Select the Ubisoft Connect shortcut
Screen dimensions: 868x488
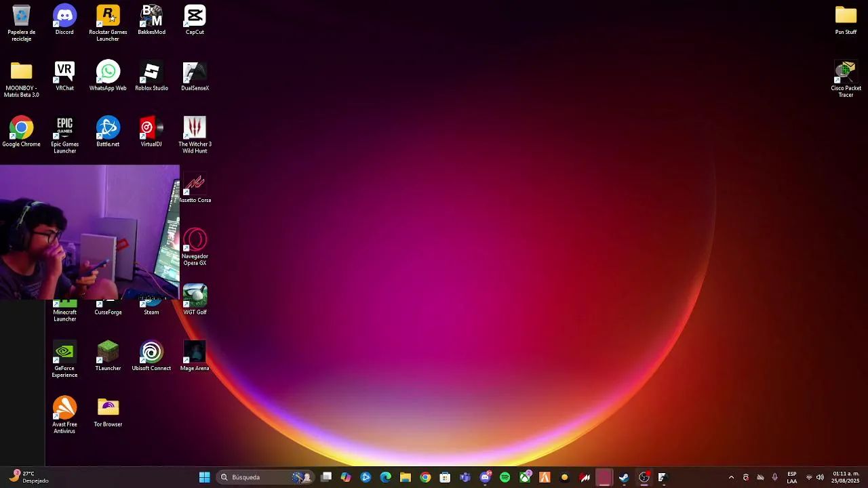[x=151, y=357]
